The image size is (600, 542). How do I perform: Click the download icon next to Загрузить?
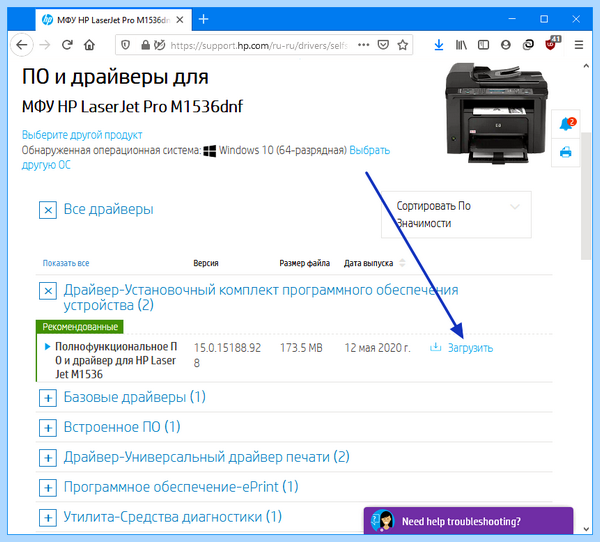point(435,347)
